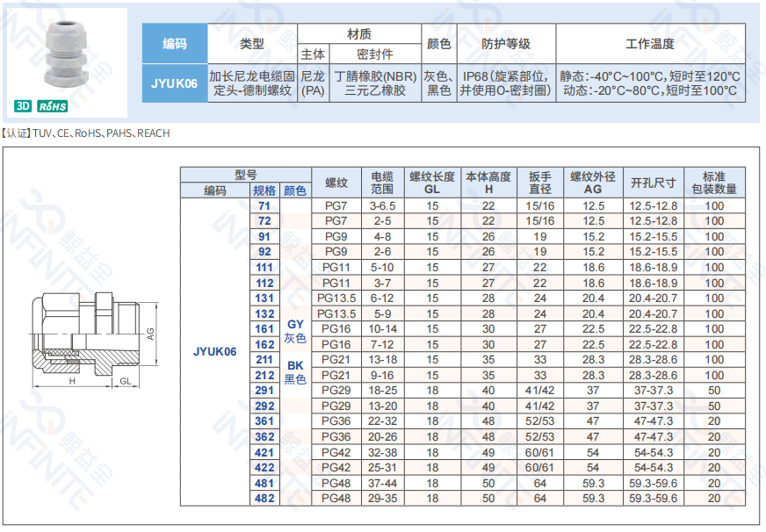Viewport: 766px width, 532px height.
Task: Click the 开孔尺寸 column header
Action: pos(654,183)
